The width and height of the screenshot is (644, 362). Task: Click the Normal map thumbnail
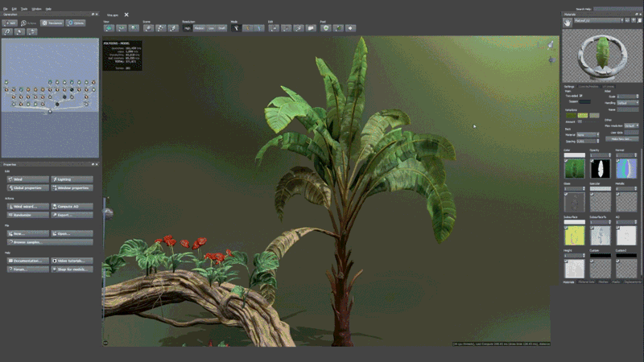coord(626,168)
